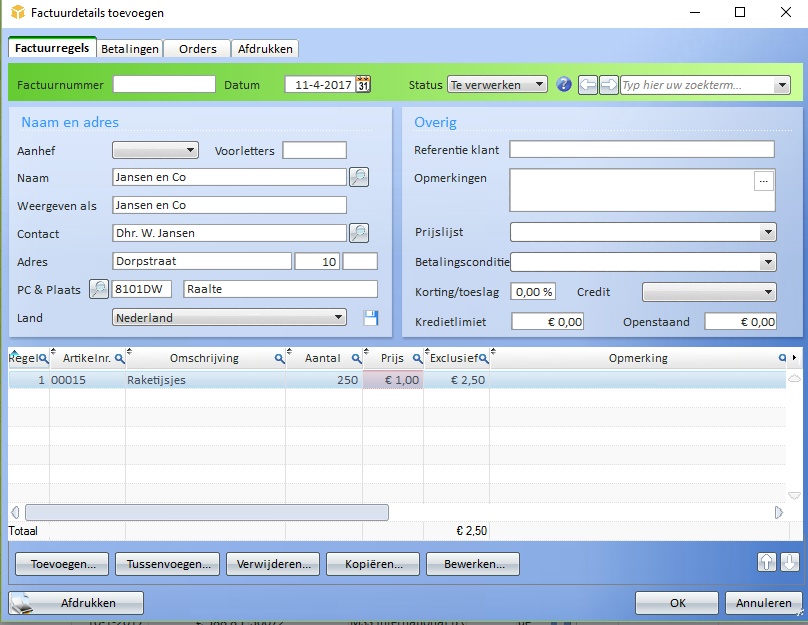Filter the Artikelnr. column with magnifier
Screen dimensions: 808x625
(x=119, y=358)
